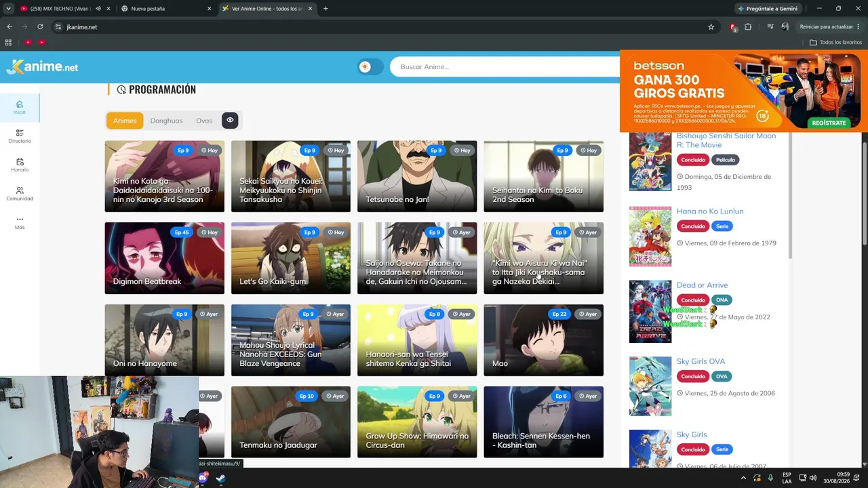
Task: Open Discord from the taskbar
Action: (203, 478)
